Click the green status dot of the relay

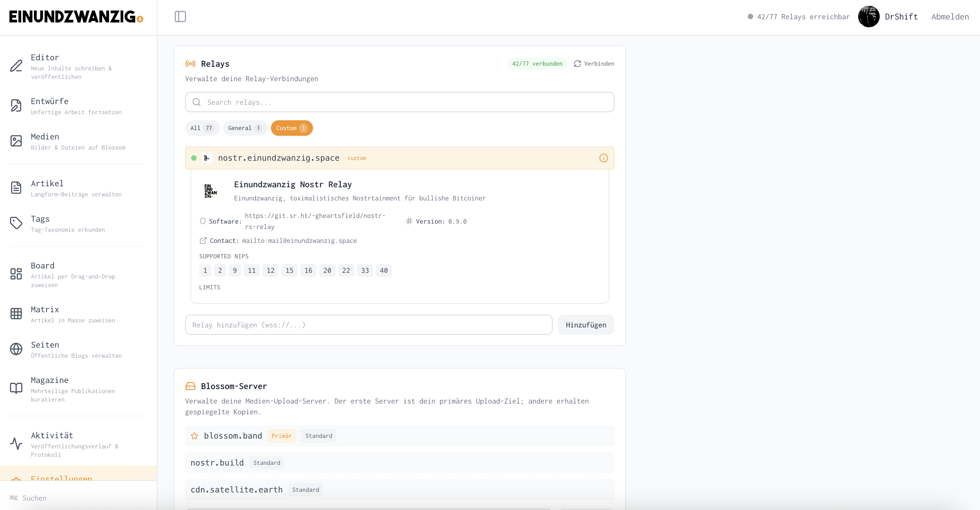tap(194, 158)
